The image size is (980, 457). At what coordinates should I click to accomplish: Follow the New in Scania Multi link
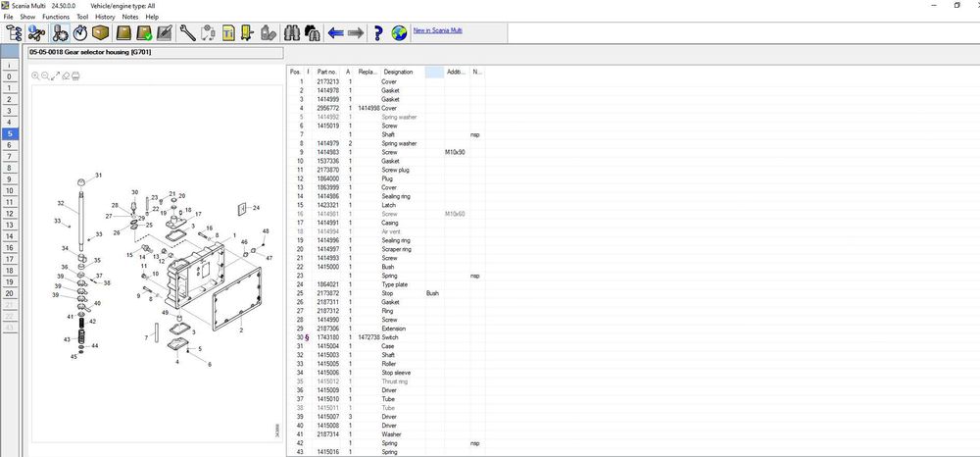tap(437, 30)
